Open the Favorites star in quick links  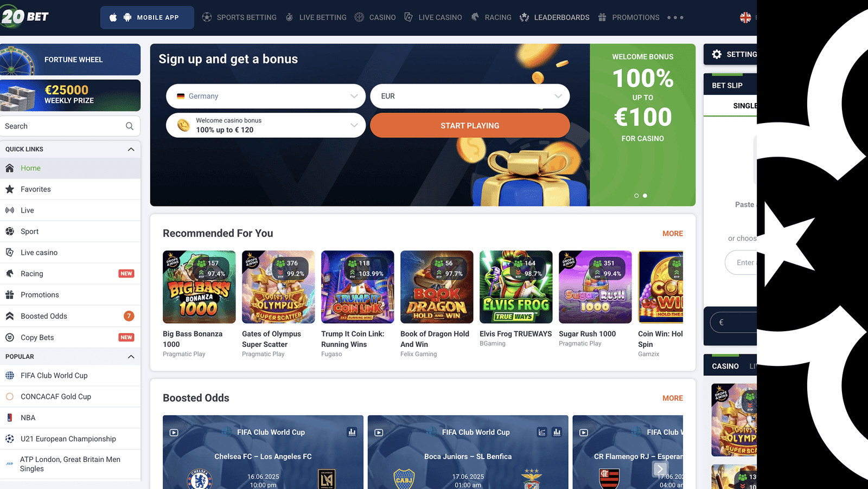pyautogui.click(x=10, y=189)
